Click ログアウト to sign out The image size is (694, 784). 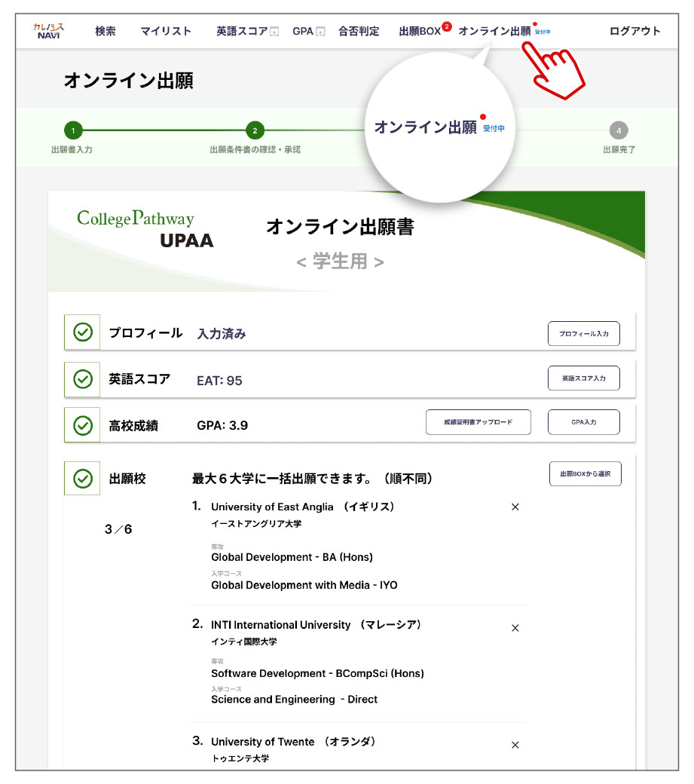pyautogui.click(x=635, y=32)
